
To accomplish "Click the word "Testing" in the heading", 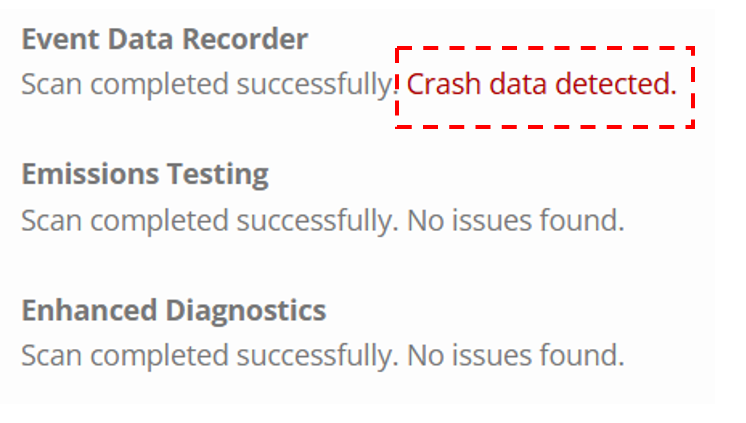I will (x=218, y=175).
